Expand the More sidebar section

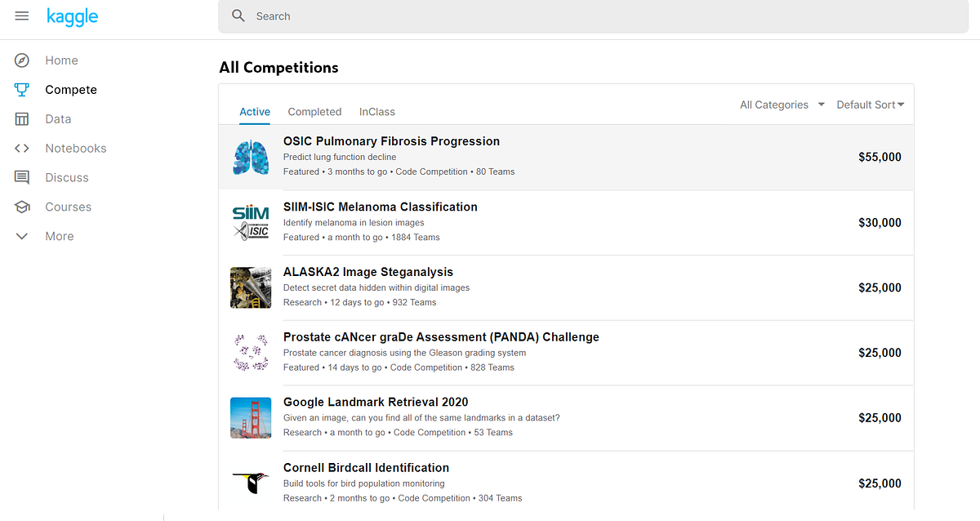coord(20,236)
